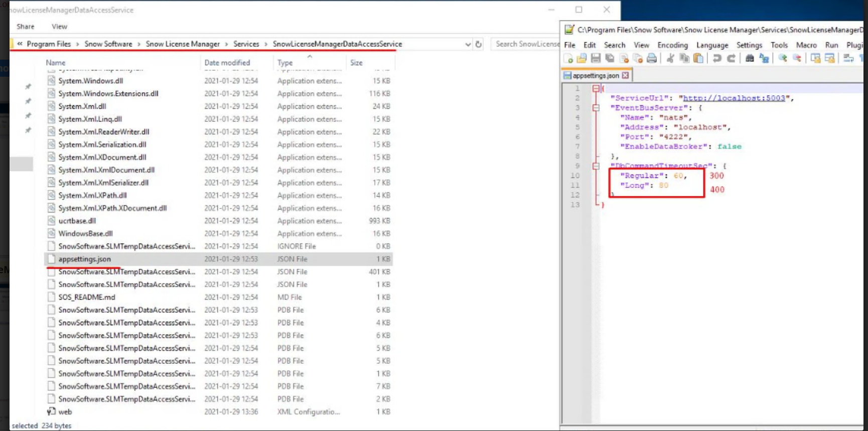This screenshot has width=868, height=431.
Task: Expand the arrow after Snow License Manager
Action: coord(226,44)
